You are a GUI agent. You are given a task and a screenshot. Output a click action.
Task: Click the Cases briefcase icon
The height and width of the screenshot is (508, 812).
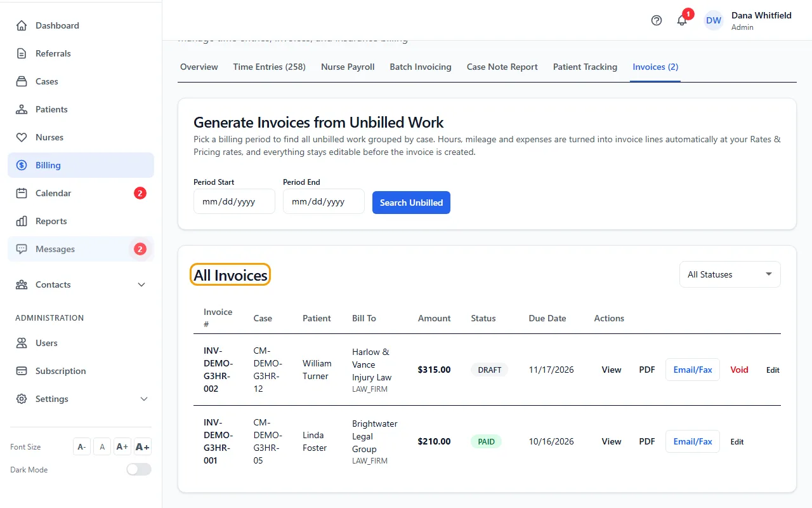pos(22,81)
